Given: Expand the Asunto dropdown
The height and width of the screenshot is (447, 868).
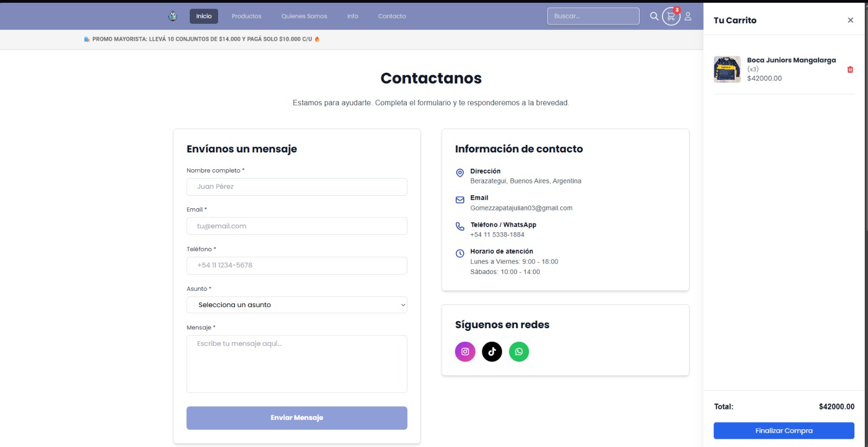Looking at the screenshot, I should [x=296, y=305].
